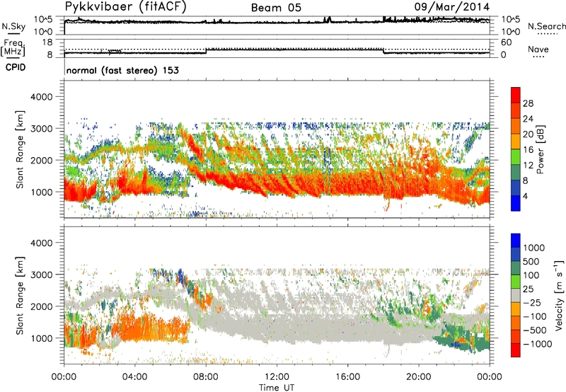566x392 pixels.
Task: Click the grey segment of Velocity colorbar
Action: (x=516, y=296)
